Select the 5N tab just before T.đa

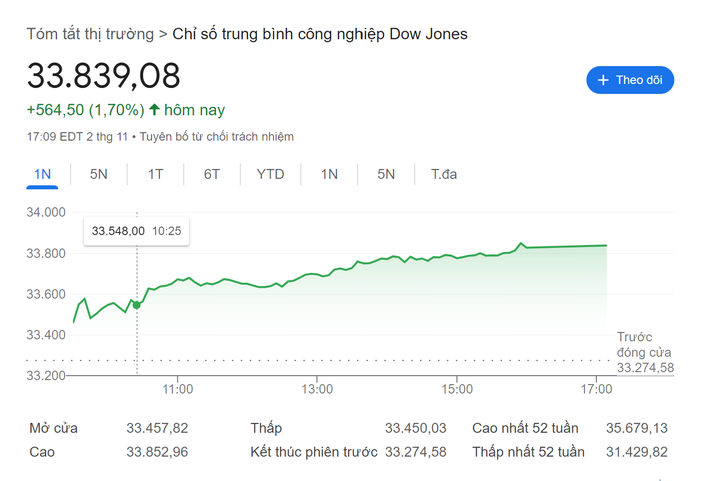386,174
